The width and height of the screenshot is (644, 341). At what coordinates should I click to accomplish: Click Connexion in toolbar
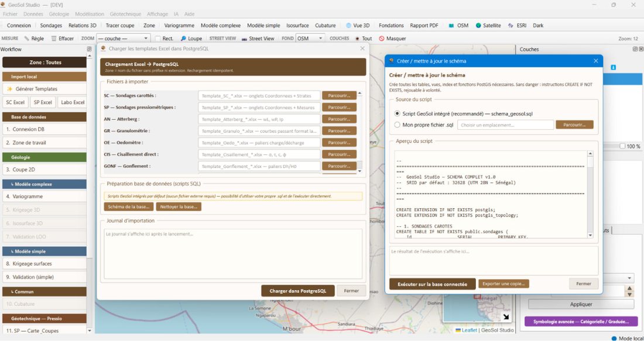(x=19, y=25)
